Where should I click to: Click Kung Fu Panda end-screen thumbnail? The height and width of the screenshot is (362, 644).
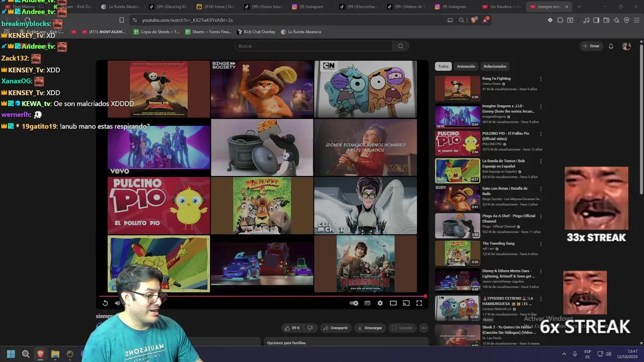point(159,89)
